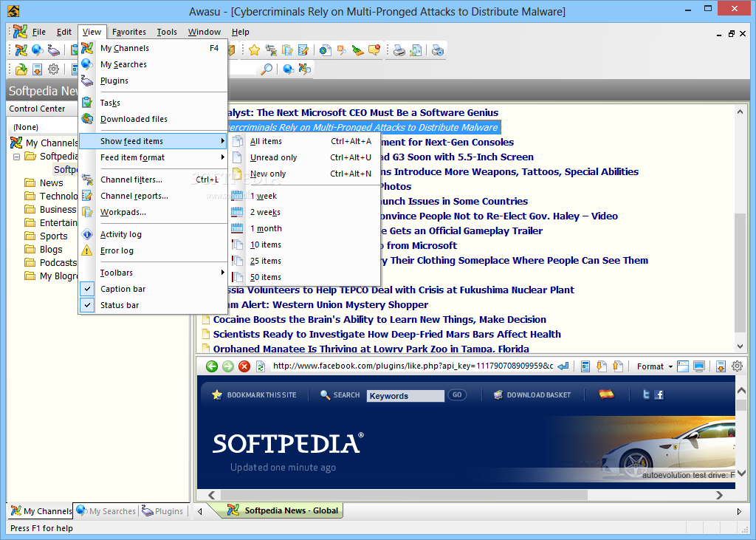Click the next item up-arrow page icon
The image size is (756, 540).
tap(618, 366)
